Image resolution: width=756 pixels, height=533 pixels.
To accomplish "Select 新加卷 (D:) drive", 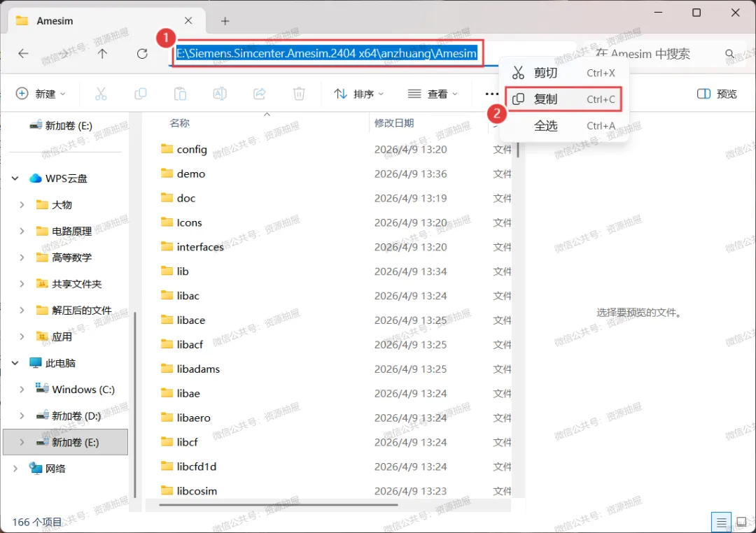I will point(69,415).
